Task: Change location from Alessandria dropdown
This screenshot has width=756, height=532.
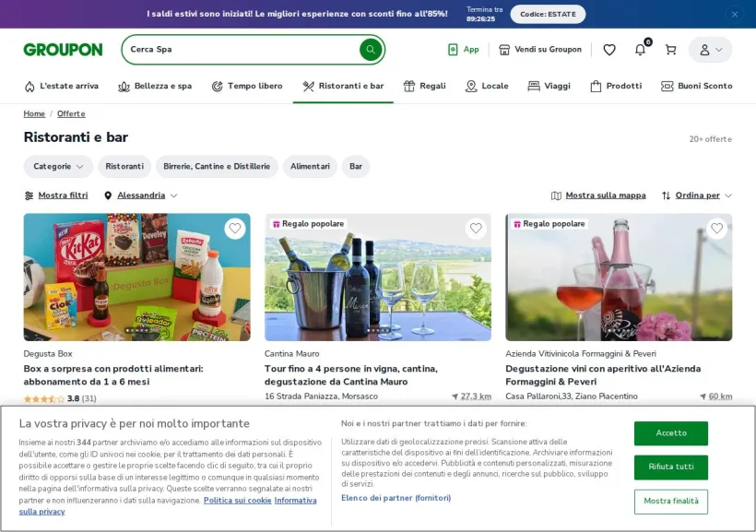Action: tap(141, 195)
